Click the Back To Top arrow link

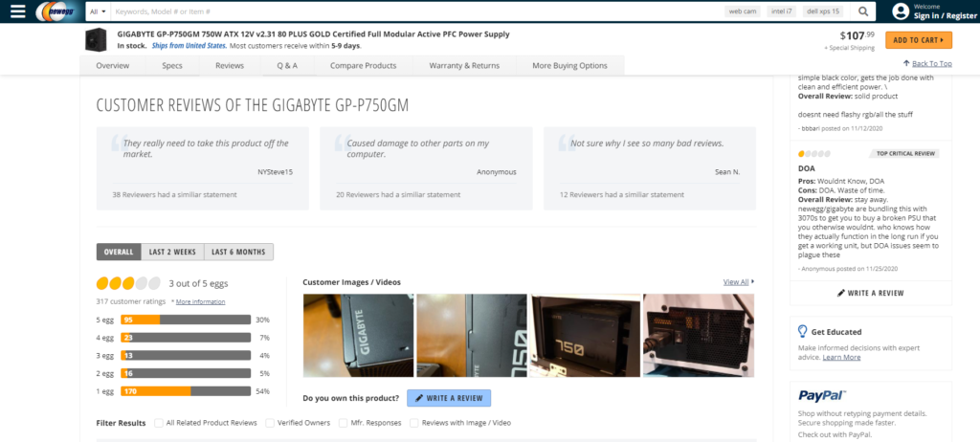click(927, 64)
